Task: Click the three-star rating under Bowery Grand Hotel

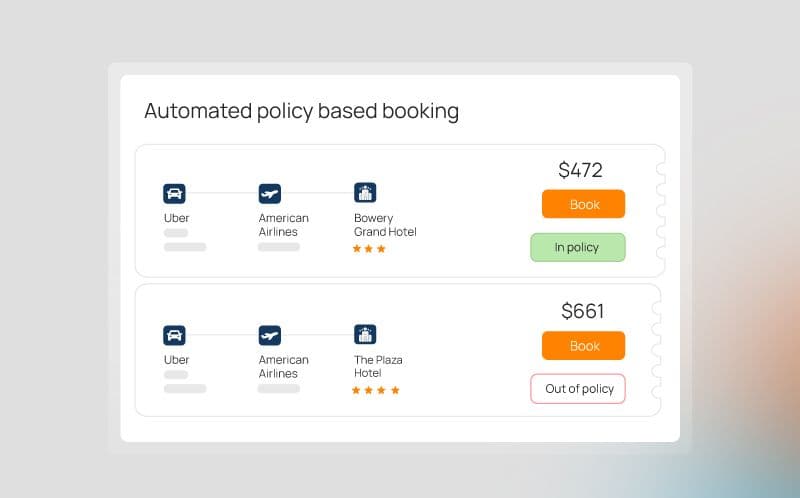Action: [369, 249]
